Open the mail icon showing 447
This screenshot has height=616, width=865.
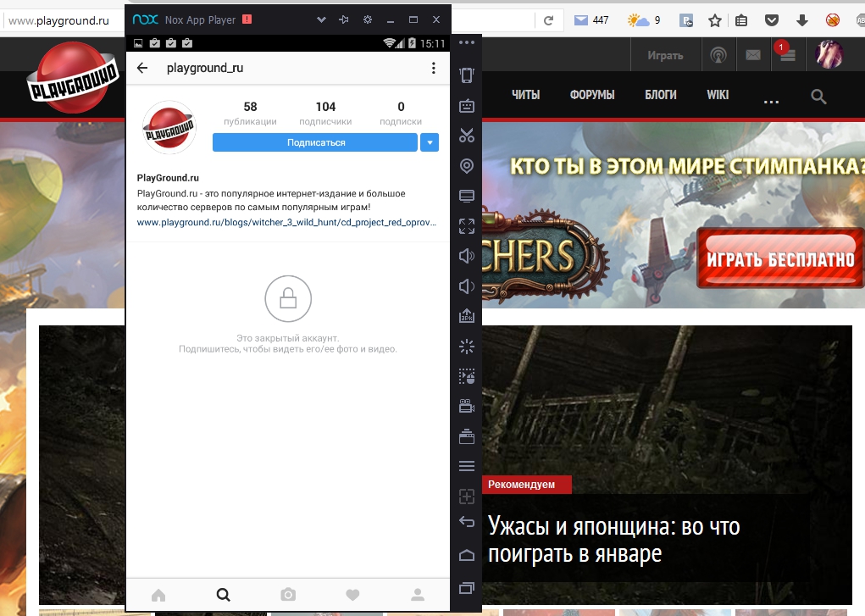(591, 20)
